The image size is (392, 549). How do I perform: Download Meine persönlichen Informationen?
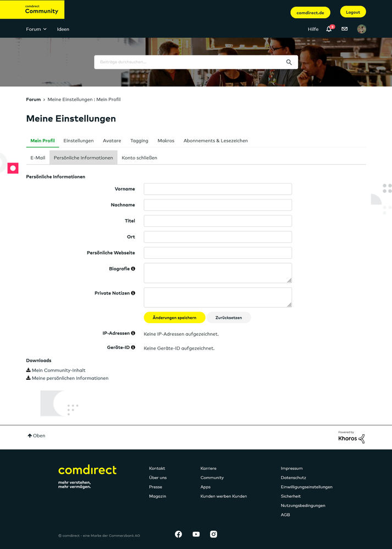(x=67, y=378)
